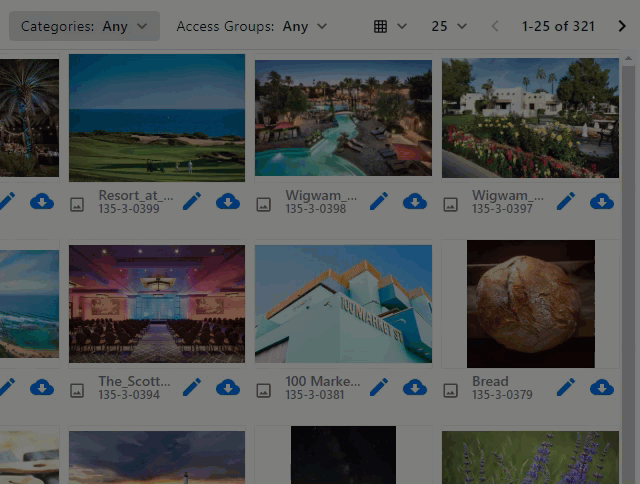Click the asset ID 135-3-0379

[502, 395]
